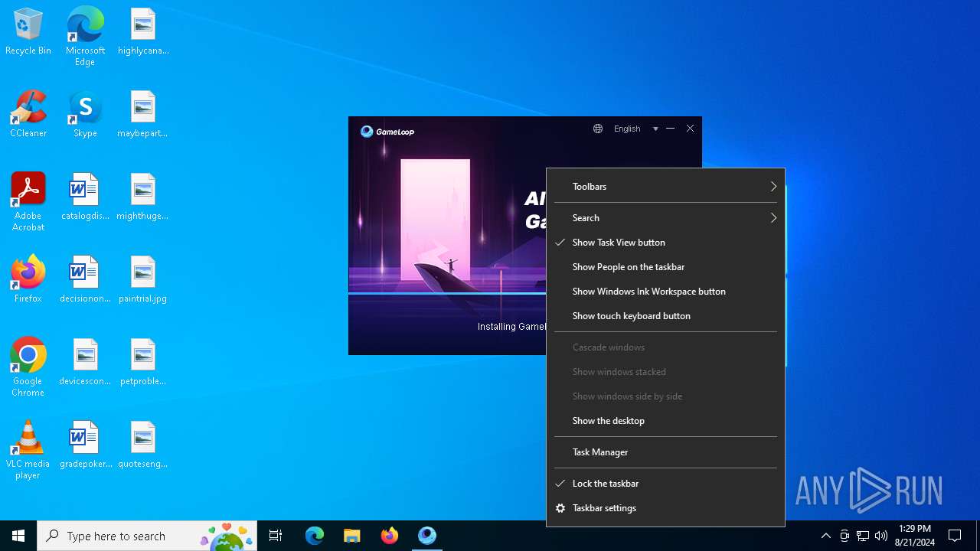Click Show windows side by side entry
The image size is (980, 551).
tap(665, 396)
